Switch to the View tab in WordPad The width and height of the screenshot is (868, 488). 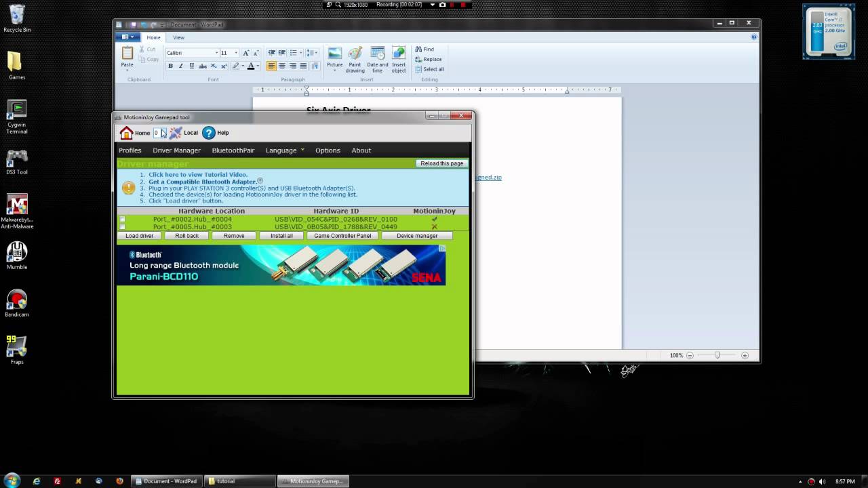[178, 37]
